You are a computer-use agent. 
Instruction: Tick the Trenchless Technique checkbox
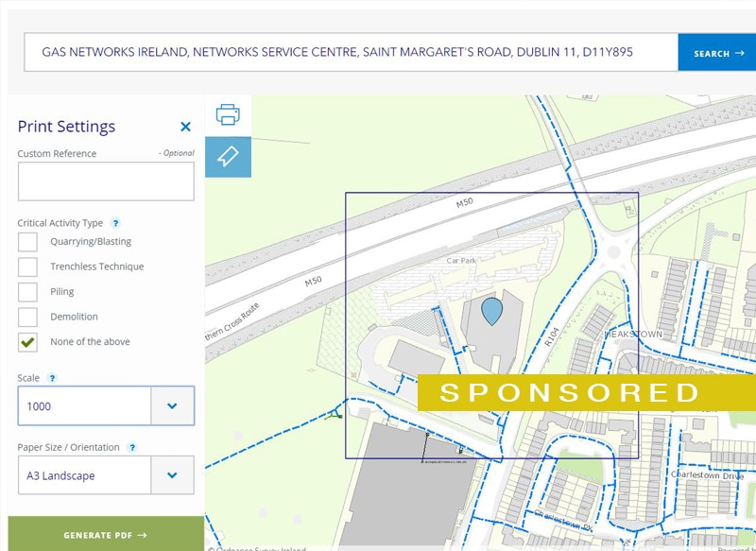28,267
